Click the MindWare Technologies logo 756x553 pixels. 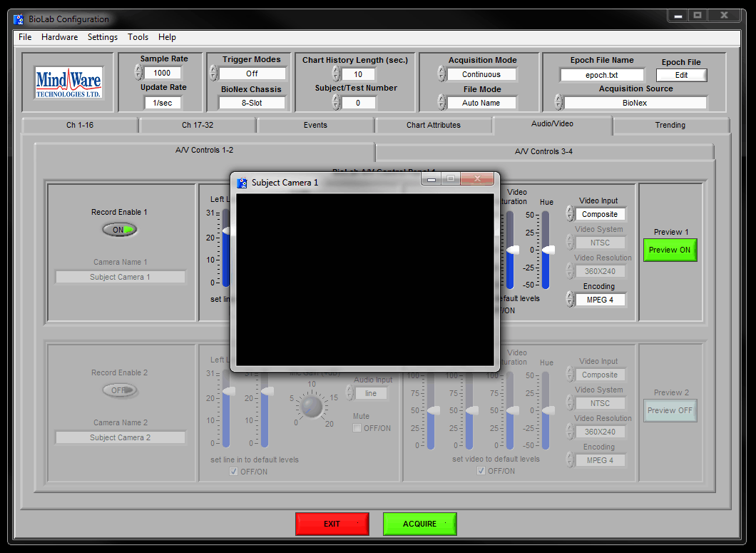pyautogui.click(x=68, y=83)
